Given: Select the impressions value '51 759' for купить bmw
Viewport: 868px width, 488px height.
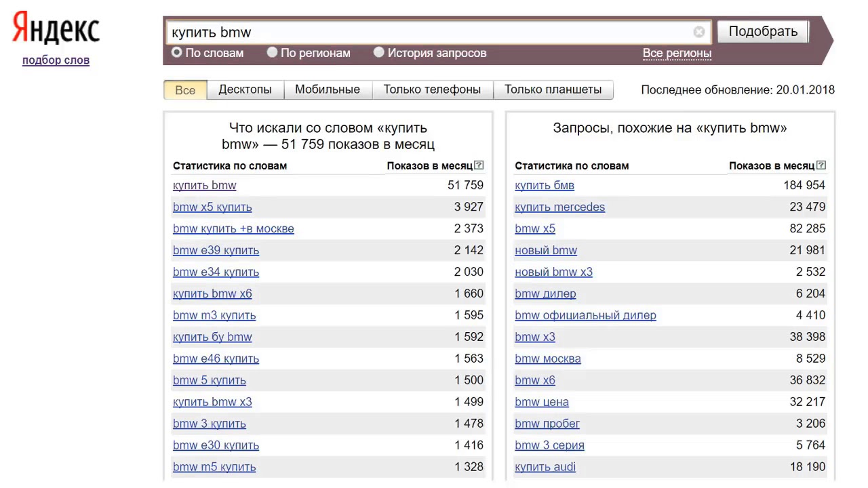Looking at the screenshot, I should tap(465, 185).
